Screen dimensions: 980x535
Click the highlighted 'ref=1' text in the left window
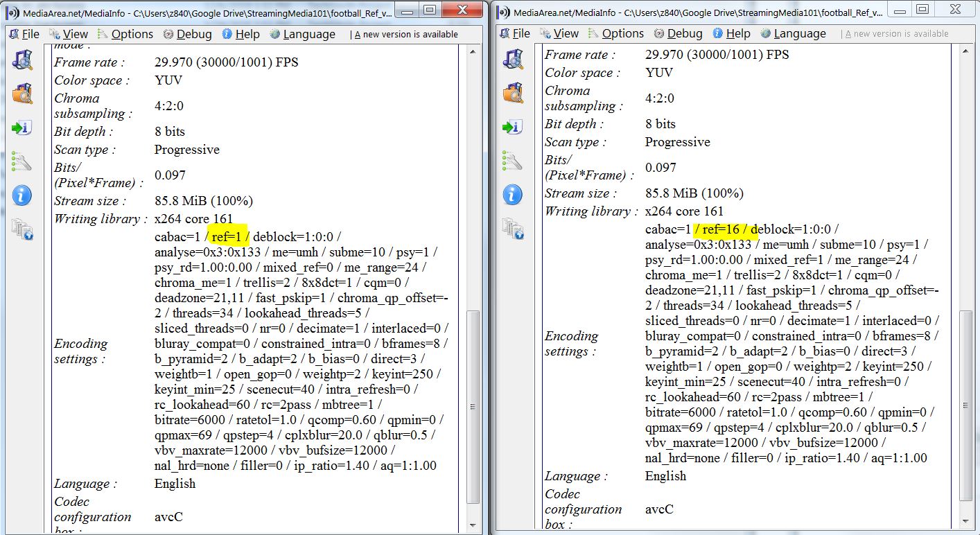[227, 237]
